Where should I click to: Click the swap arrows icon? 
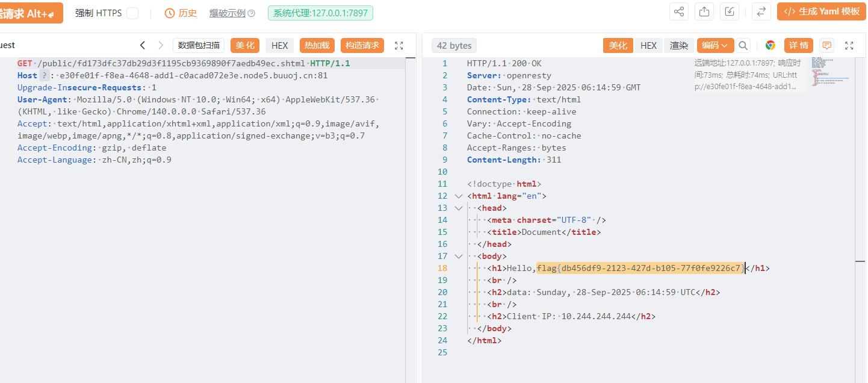pos(761,11)
